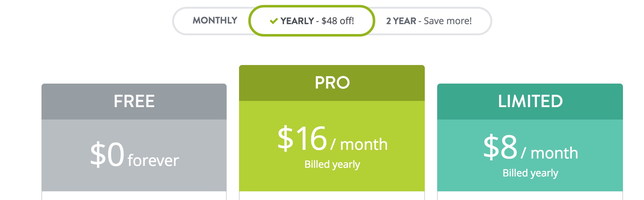Click the "$48 off!" discount text
The image size is (644, 200).
[x=337, y=21]
